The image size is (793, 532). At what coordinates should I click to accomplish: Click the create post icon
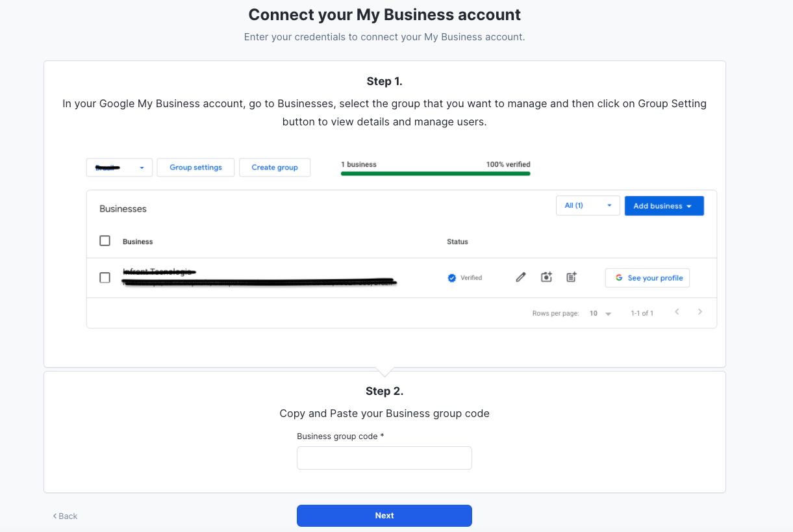coord(572,277)
